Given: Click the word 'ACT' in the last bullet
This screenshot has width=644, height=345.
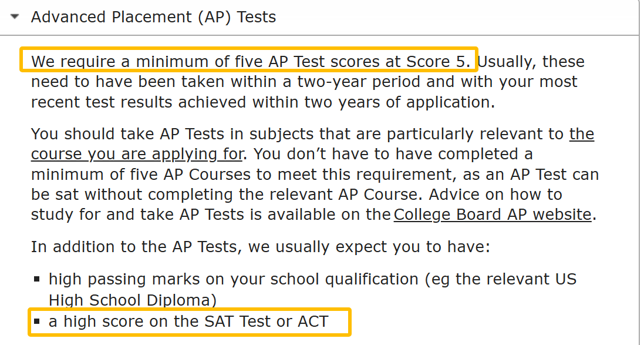Looking at the screenshot, I should pyautogui.click(x=311, y=321).
